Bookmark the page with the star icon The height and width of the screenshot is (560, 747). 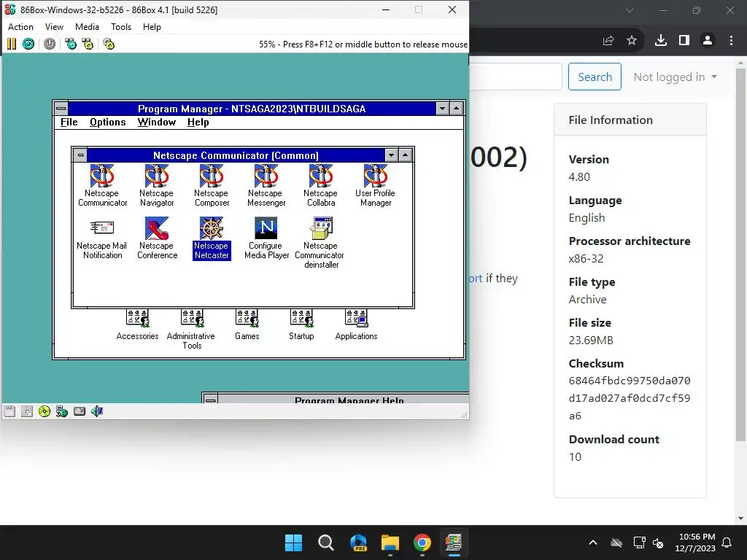632,41
